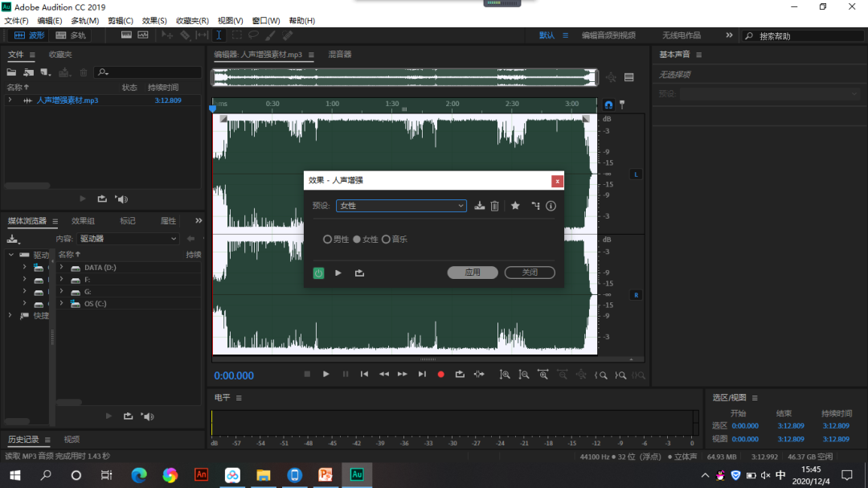Open the 内容 驱动器 dropdown
Screen dimensions: 868x488
[128, 239]
